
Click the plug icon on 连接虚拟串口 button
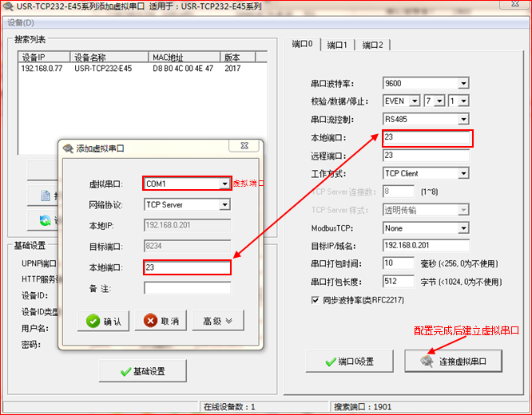coord(427,361)
